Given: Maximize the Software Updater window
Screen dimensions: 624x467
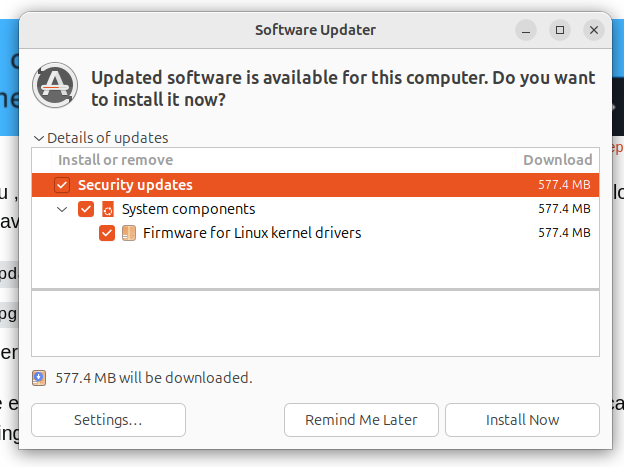Looking at the screenshot, I should pyautogui.click(x=560, y=30).
